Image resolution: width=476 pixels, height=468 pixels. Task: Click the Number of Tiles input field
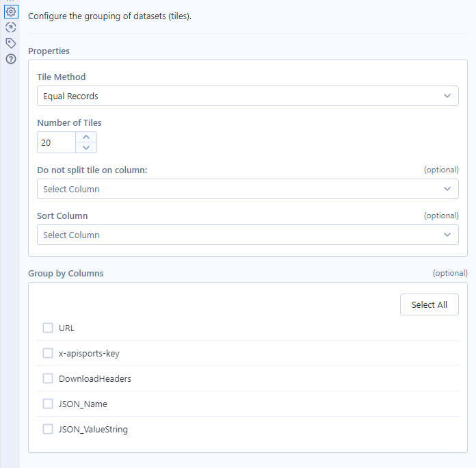pos(56,142)
